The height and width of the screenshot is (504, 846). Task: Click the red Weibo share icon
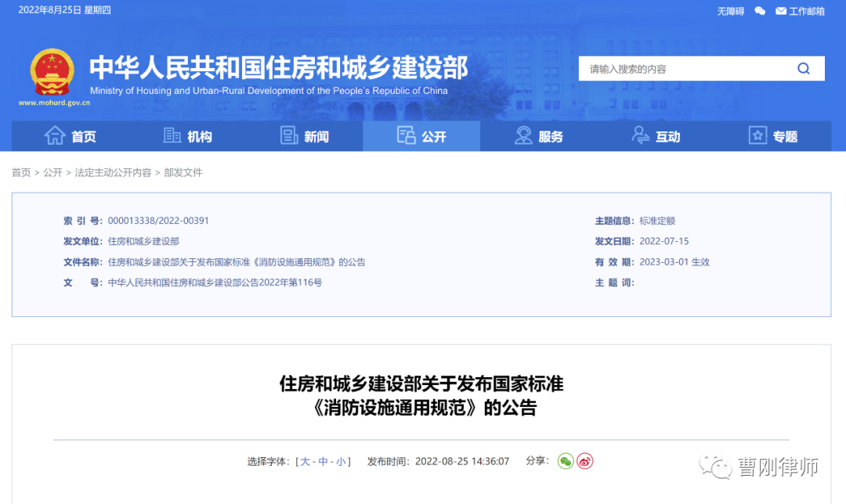pyautogui.click(x=587, y=461)
